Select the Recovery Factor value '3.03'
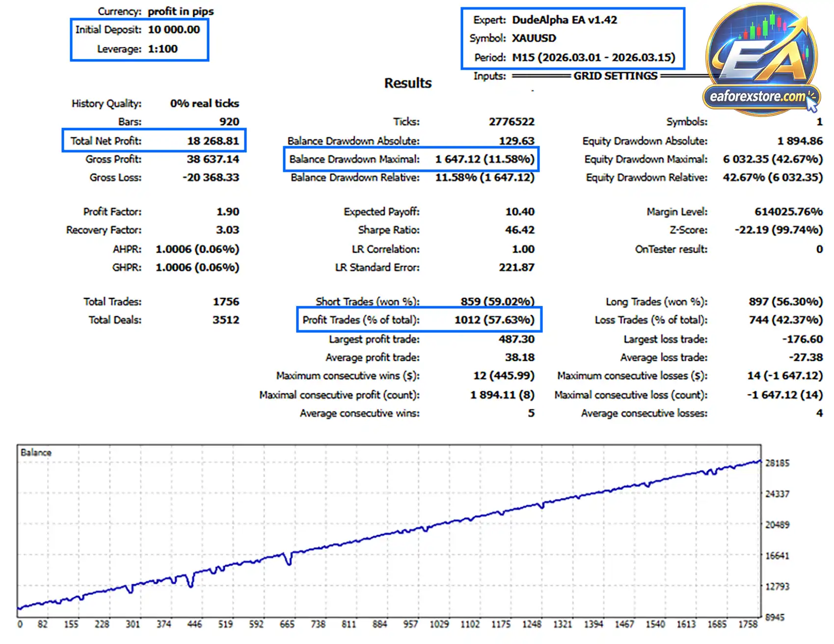 click(228, 230)
